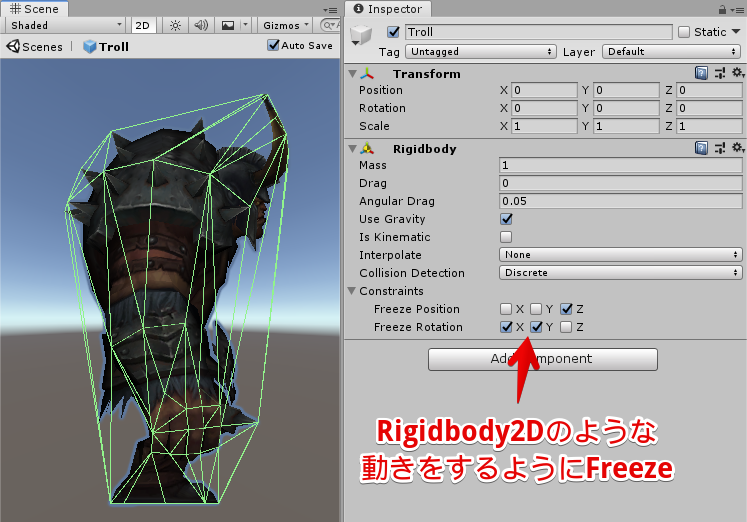
Task: Collapse the Transform component foldout
Action: pos(353,74)
